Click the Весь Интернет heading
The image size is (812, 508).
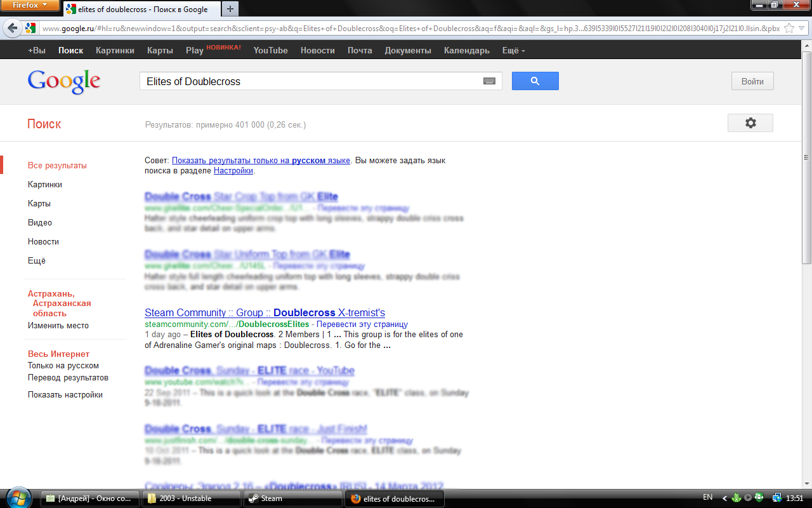click(x=58, y=354)
